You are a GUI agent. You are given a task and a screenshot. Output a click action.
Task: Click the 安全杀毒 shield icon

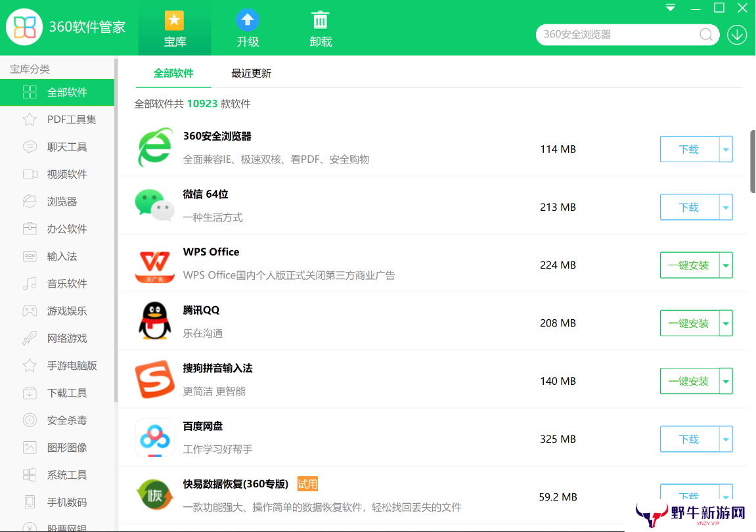(x=30, y=420)
